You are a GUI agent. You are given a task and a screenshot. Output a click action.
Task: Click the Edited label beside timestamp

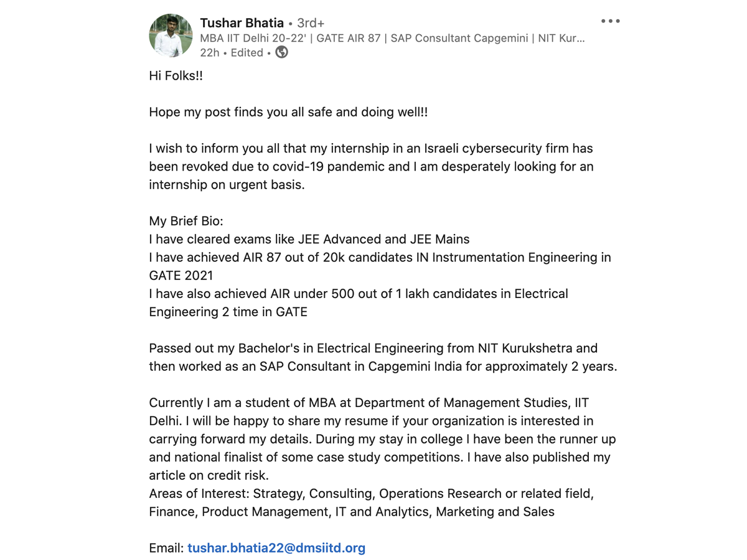(247, 53)
